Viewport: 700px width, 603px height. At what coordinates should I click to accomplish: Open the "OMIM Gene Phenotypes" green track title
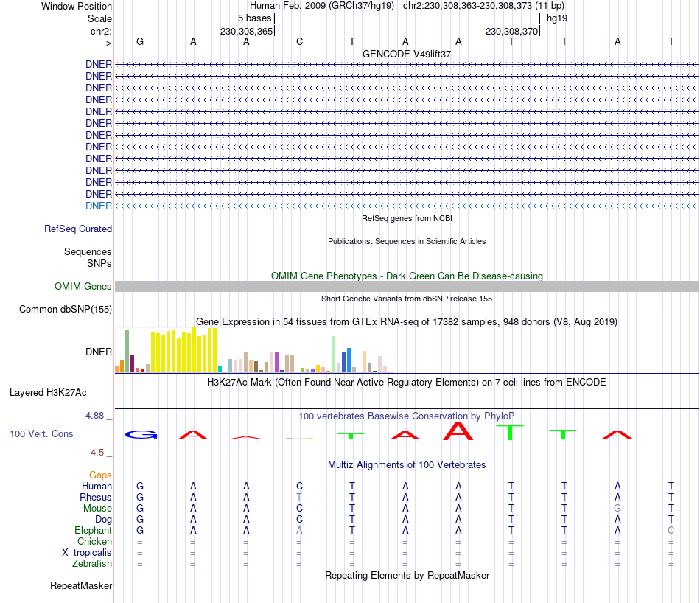pos(407,276)
